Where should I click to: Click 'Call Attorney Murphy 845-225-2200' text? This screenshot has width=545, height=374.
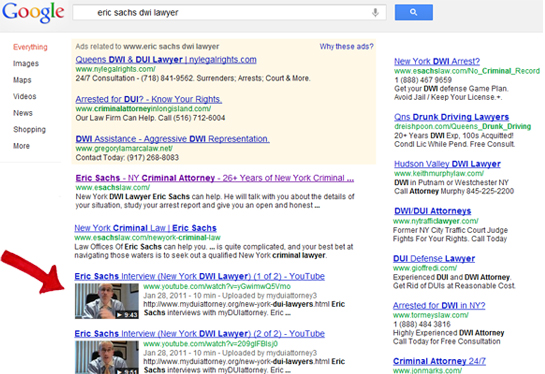(454, 191)
